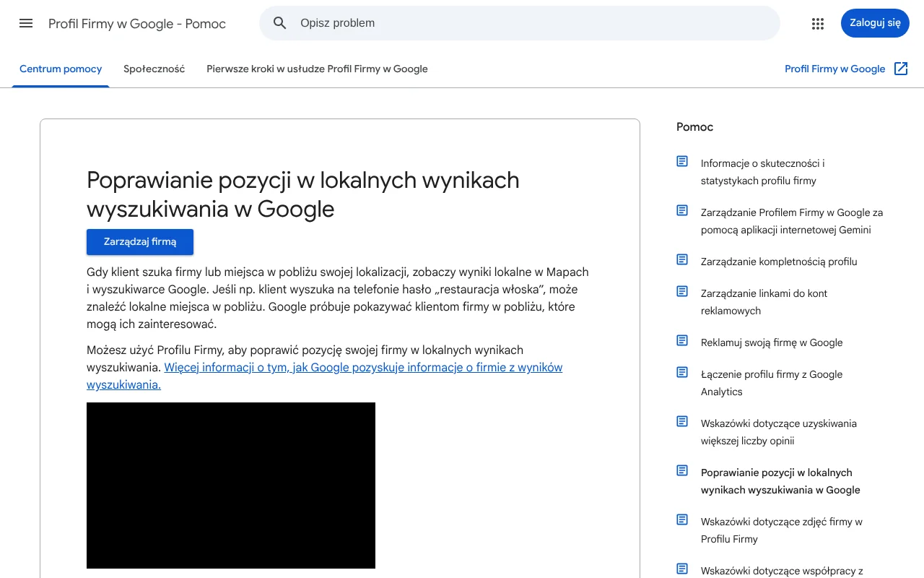Switch to the Społeczność tab

tap(154, 69)
